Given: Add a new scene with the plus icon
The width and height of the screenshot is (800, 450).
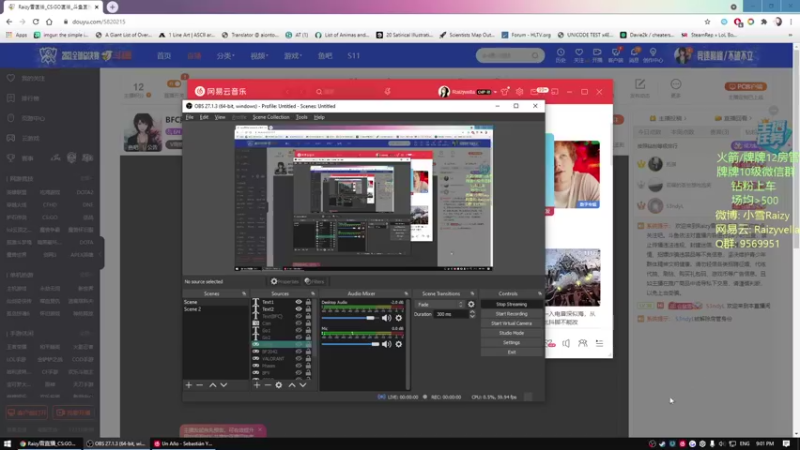Looking at the screenshot, I should pos(189,385).
